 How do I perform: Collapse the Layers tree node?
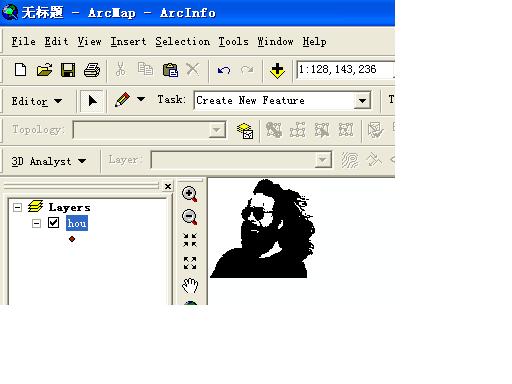pos(17,208)
